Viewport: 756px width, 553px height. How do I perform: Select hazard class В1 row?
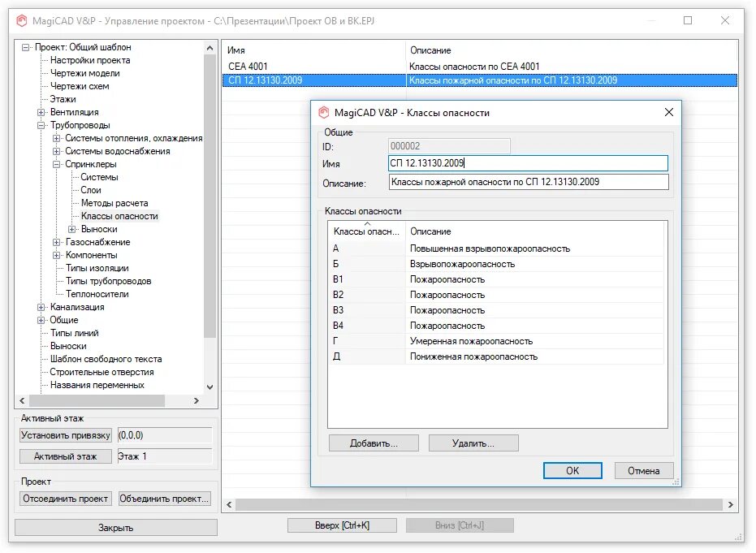pyautogui.click(x=496, y=279)
